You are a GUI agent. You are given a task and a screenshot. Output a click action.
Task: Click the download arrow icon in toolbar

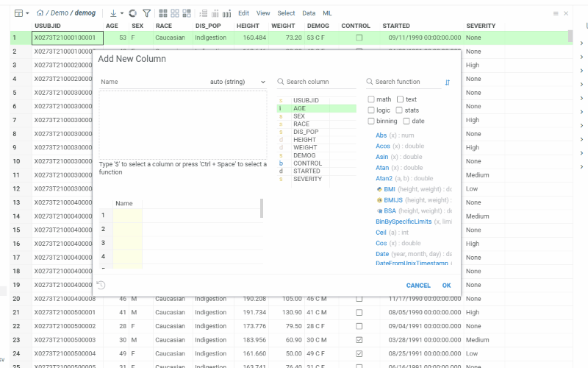click(x=113, y=13)
